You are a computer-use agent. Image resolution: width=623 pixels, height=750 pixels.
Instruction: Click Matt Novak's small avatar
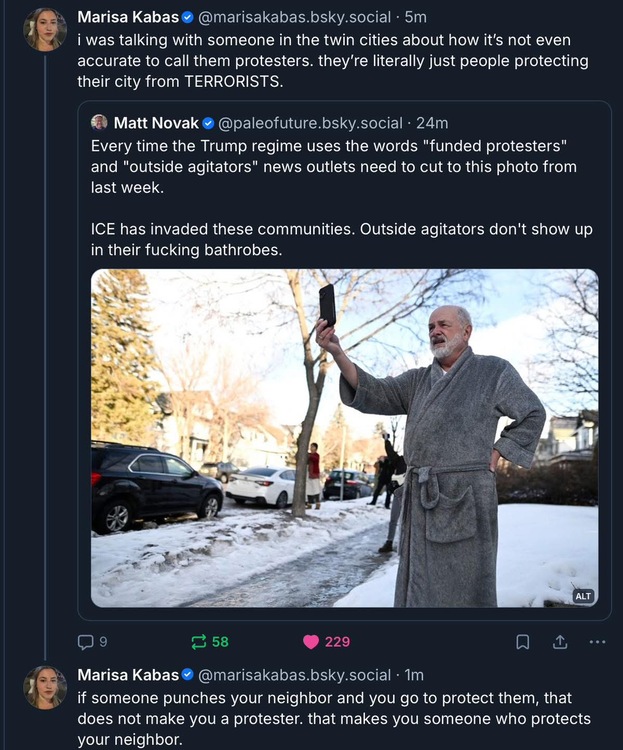[99, 123]
